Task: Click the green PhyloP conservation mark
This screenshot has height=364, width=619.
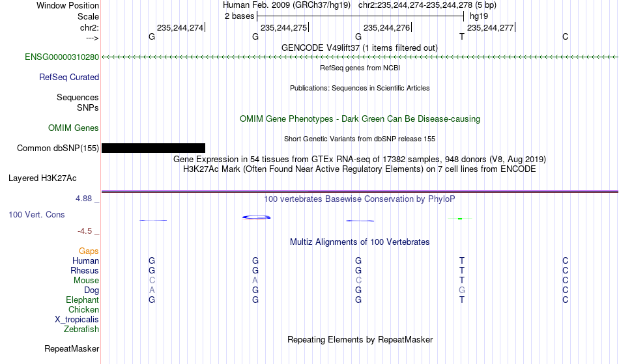Action: pyautogui.click(x=460, y=219)
